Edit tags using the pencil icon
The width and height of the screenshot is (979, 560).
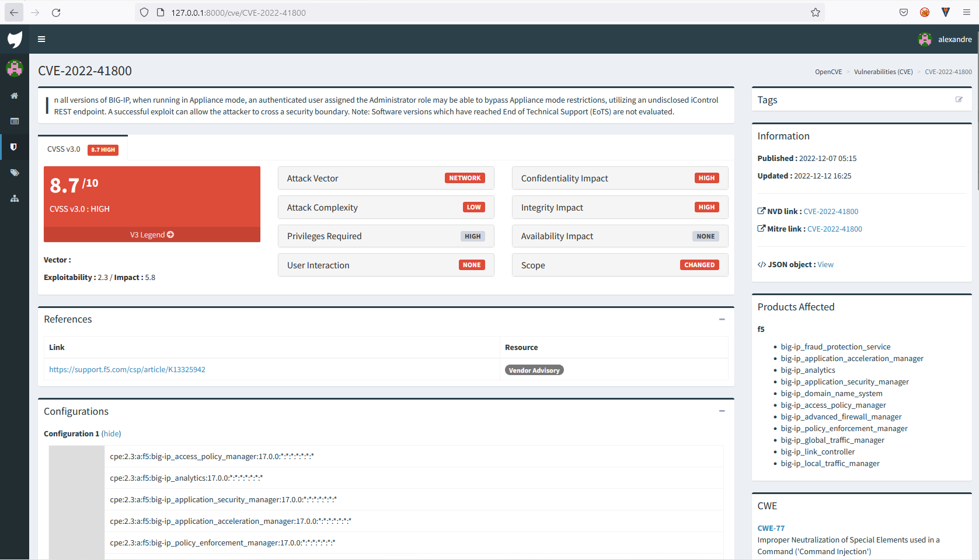959,99
